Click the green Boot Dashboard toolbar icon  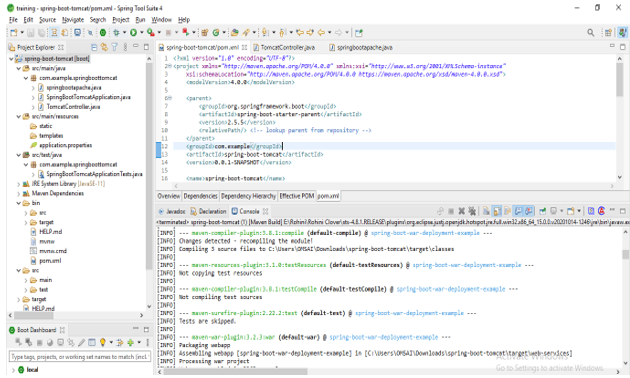[x=103, y=33]
